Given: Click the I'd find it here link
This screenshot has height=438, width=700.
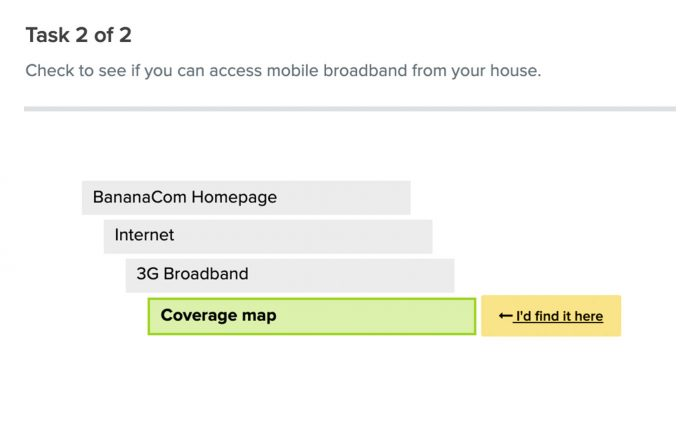Looking at the screenshot, I should [559, 316].
